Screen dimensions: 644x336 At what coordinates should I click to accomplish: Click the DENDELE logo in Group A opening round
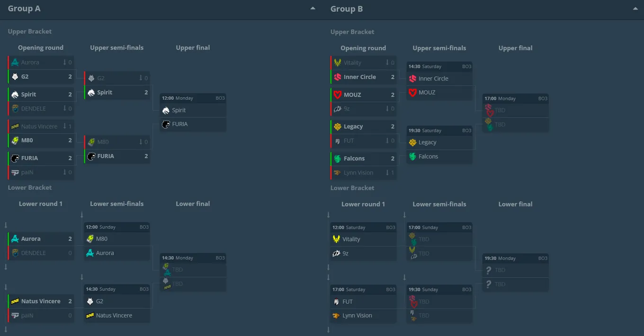tap(15, 108)
